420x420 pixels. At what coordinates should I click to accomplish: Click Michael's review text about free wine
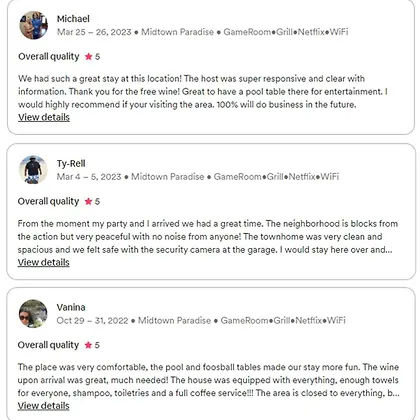click(203, 91)
